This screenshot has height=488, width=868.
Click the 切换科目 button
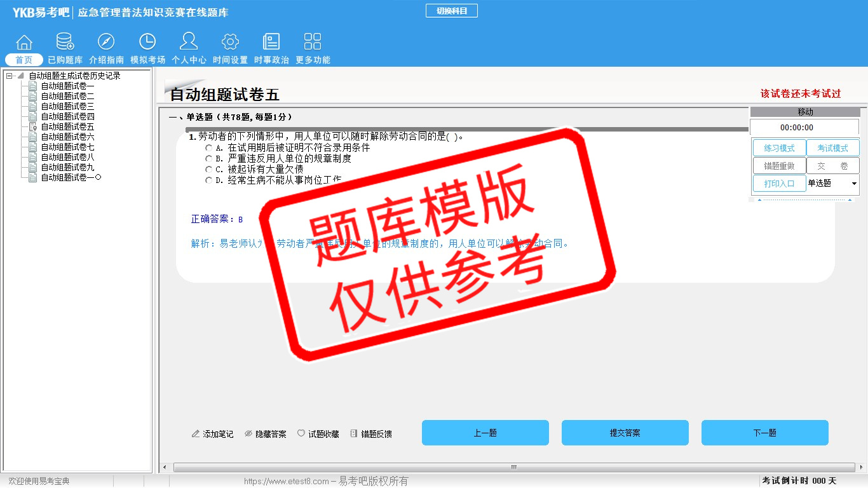(452, 11)
